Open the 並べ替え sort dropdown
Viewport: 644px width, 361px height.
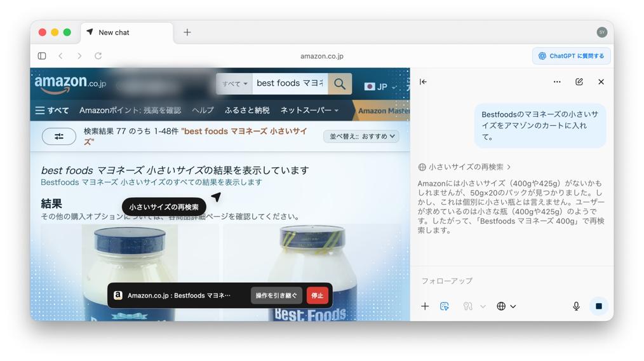[x=361, y=136]
